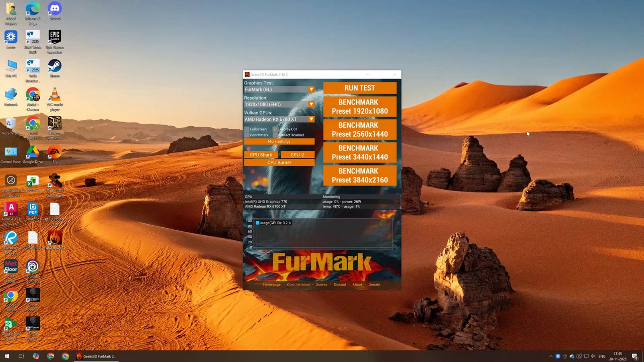Open the Discord desktop shortcut
This screenshot has width=644, height=362.
click(54, 12)
